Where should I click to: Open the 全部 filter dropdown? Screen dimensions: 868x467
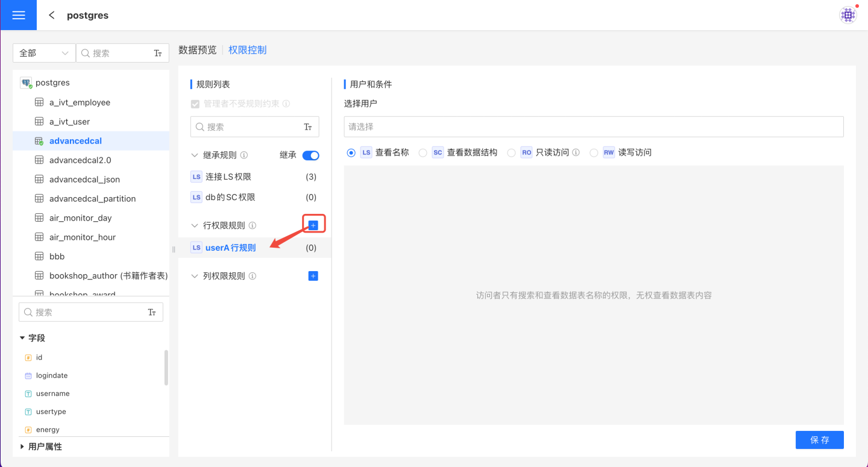pyautogui.click(x=44, y=53)
